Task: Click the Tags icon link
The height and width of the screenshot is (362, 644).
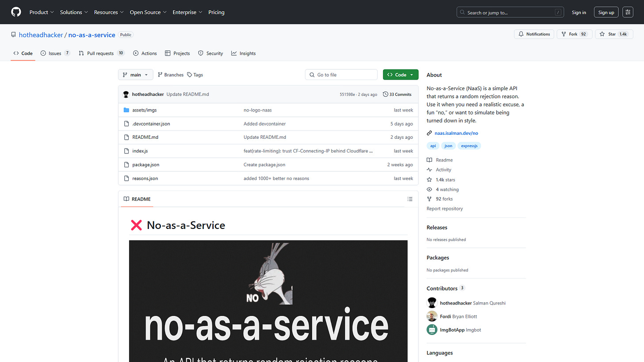Action: pyautogui.click(x=195, y=75)
